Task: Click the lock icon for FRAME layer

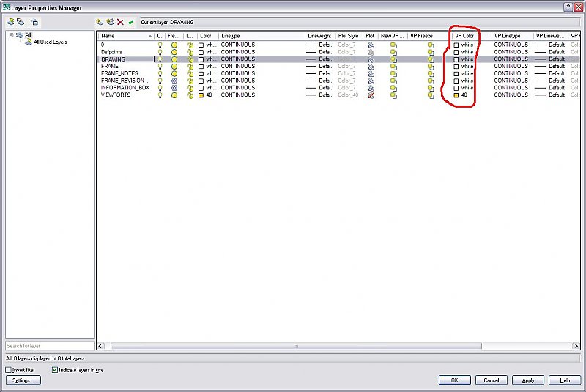Action: (x=190, y=67)
